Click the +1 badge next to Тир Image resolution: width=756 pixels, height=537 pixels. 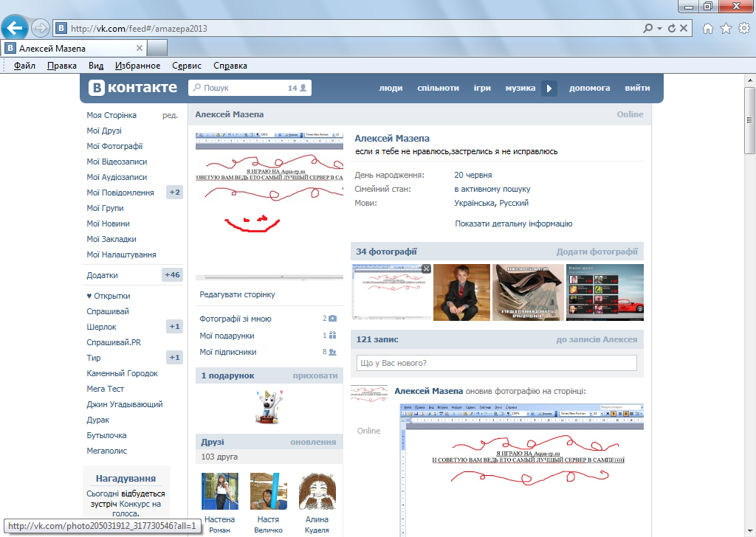click(174, 357)
